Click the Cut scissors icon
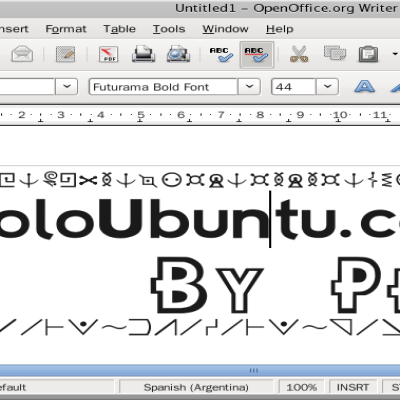Image resolution: width=400 pixels, height=400 pixels. 299,54
